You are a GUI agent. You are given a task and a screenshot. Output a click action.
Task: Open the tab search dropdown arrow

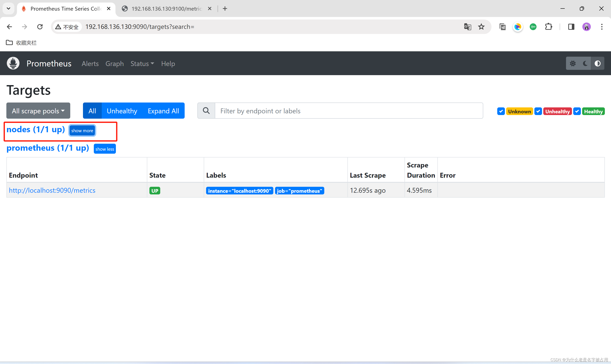coord(8,8)
